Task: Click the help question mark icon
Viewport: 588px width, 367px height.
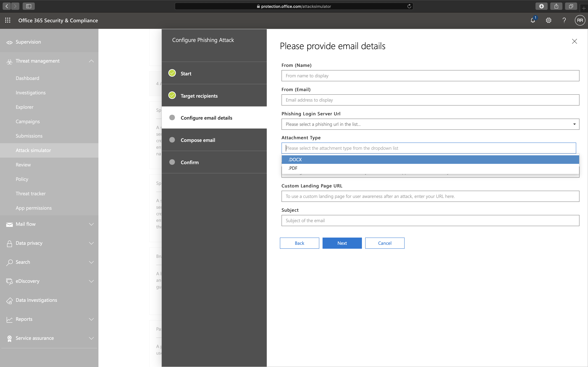Action: tap(564, 20)
